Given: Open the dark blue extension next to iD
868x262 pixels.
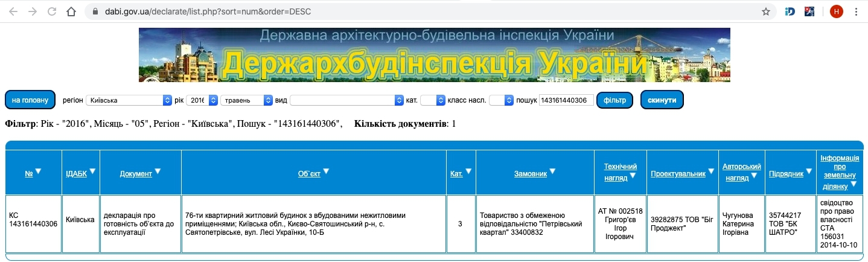Looking at the screenshot, I should (x=809, y=11).
